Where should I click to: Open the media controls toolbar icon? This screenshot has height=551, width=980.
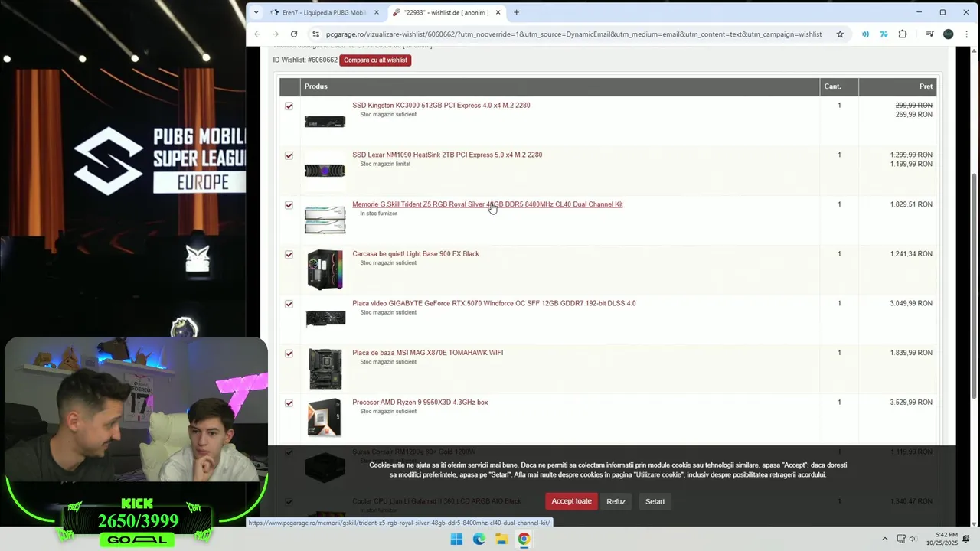click(x=929, y=34)
